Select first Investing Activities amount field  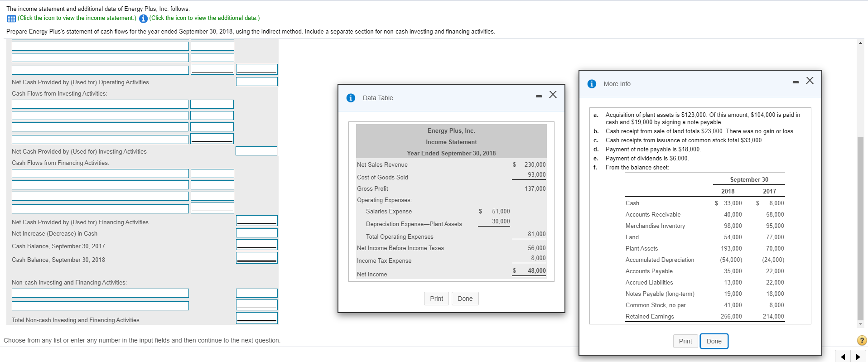pos(212,104)
